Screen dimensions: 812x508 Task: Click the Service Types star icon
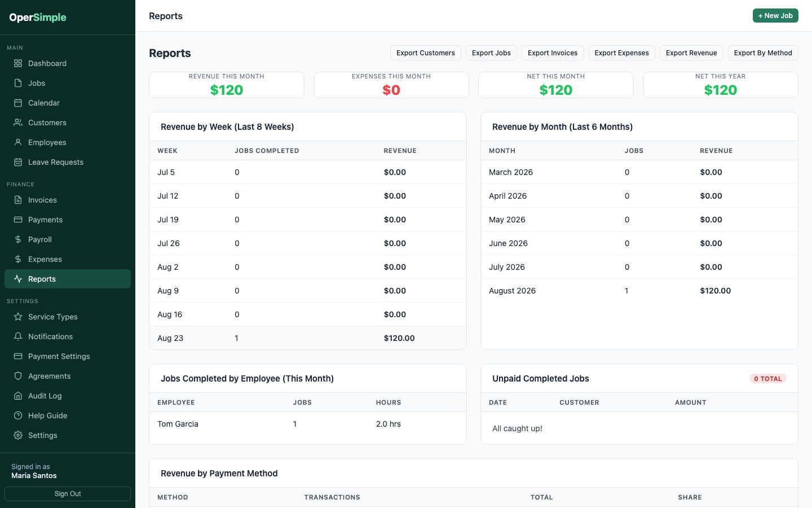[18, 317]
